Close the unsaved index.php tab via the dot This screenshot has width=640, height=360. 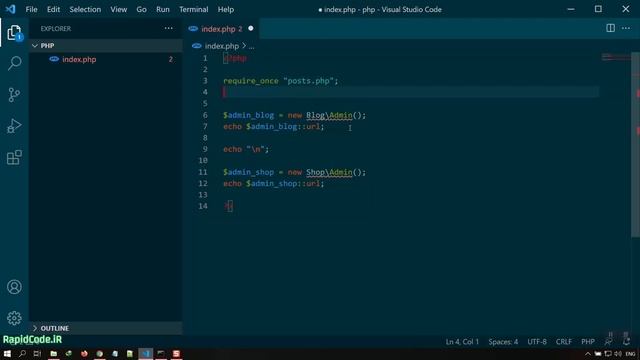click(251, 28)
